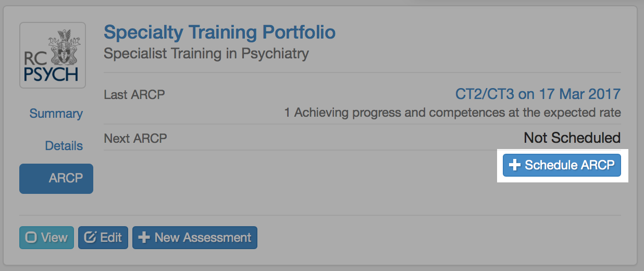Screen dimensions: 644x271
Task: Click the Last ARCP label
Action: click(134, 95)
